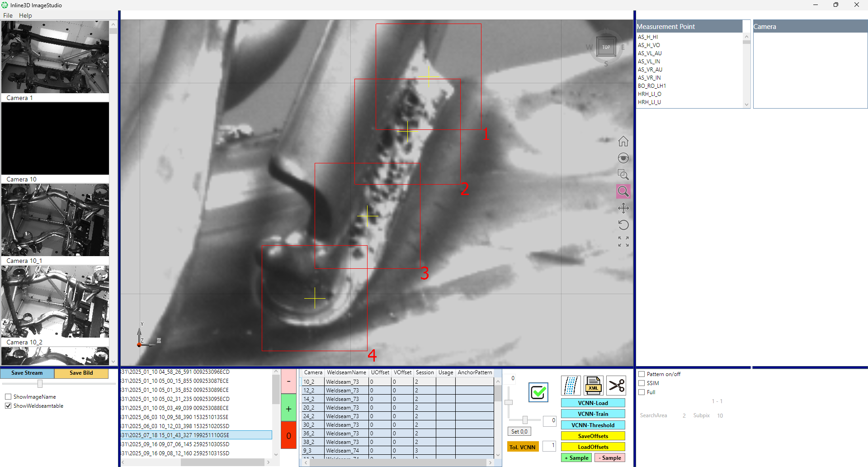Select file entry 2025_07_18 15_01_43_327
The image size is (868, 467).
[x=196, y=435]
